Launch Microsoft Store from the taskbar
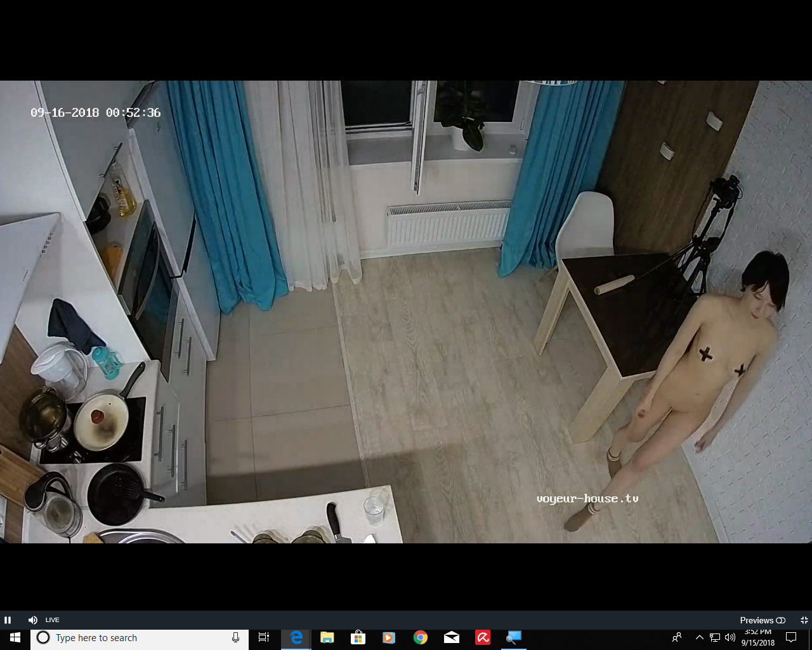This screenshot has width=812, height=650. coord(358,638)
